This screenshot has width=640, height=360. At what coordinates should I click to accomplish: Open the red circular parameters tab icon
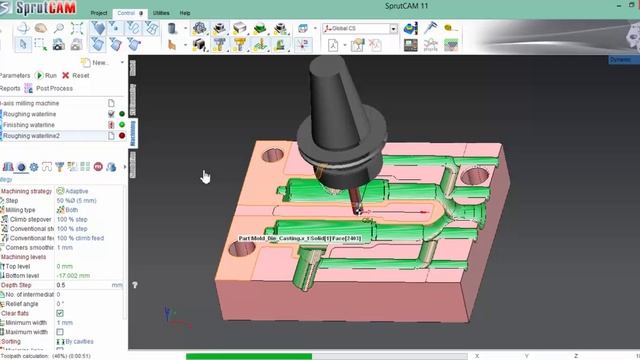[98, 167]
